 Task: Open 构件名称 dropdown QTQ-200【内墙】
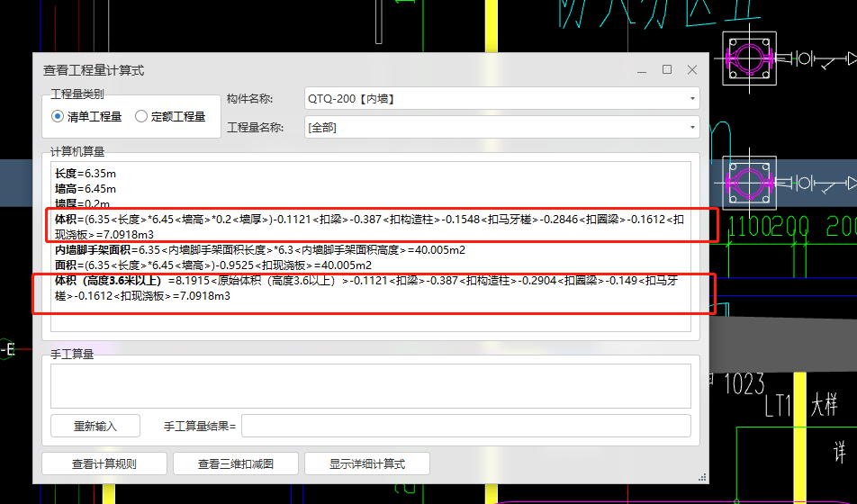tap(501, 98)
